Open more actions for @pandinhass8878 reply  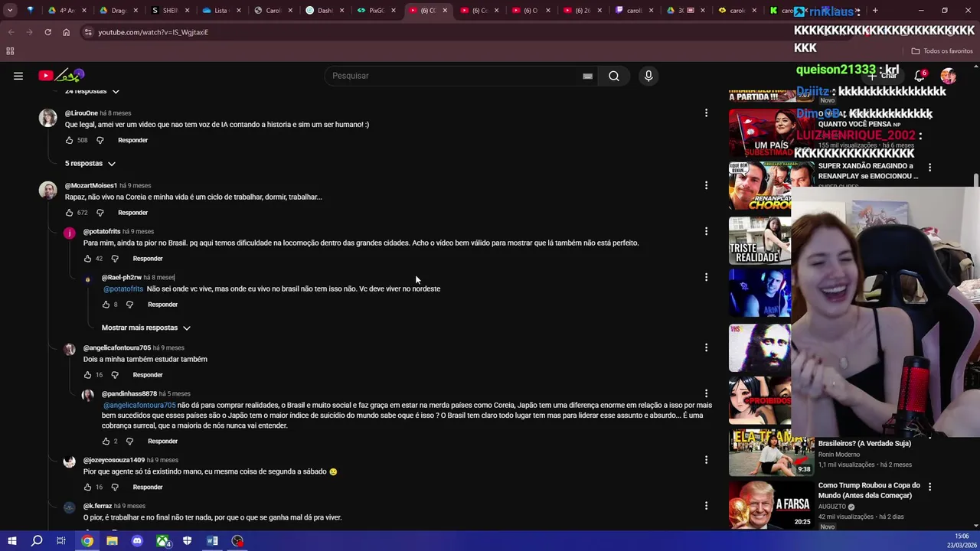tap(706, 393)
